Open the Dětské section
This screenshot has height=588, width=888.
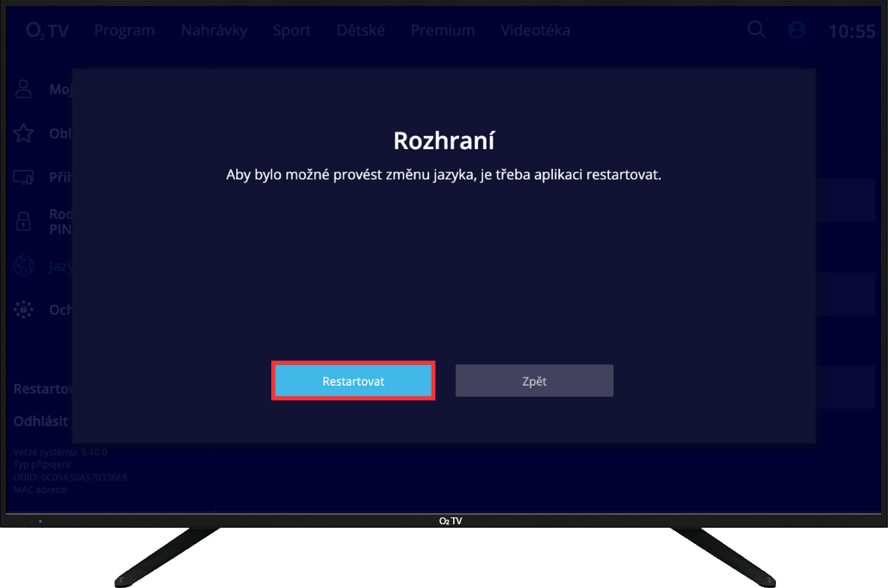[360, 31]
